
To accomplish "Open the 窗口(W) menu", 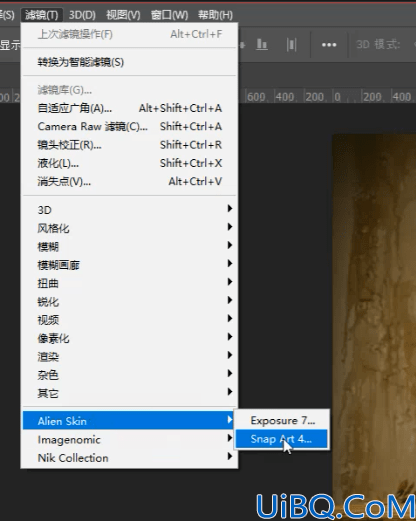I will [169, 15].
